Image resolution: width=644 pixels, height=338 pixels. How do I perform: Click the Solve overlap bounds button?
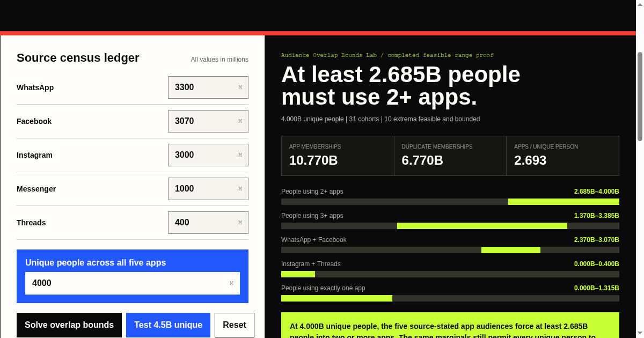pos(69,325)
